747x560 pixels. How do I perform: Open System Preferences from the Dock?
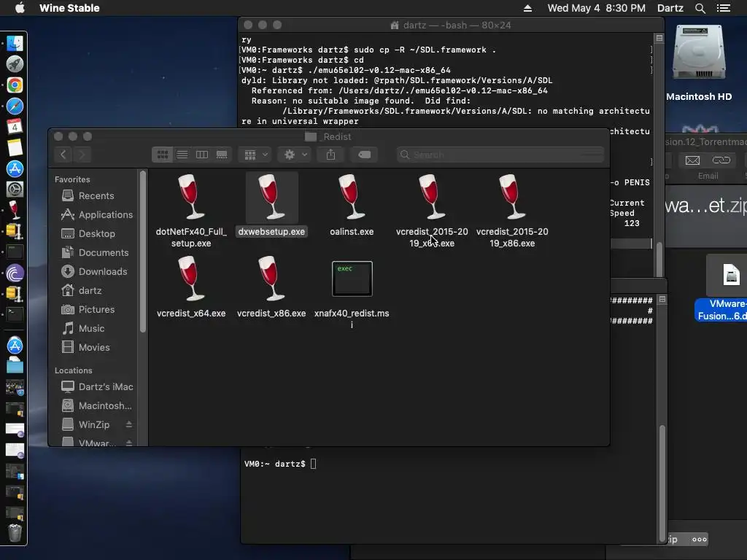click(x=15, y=190)
